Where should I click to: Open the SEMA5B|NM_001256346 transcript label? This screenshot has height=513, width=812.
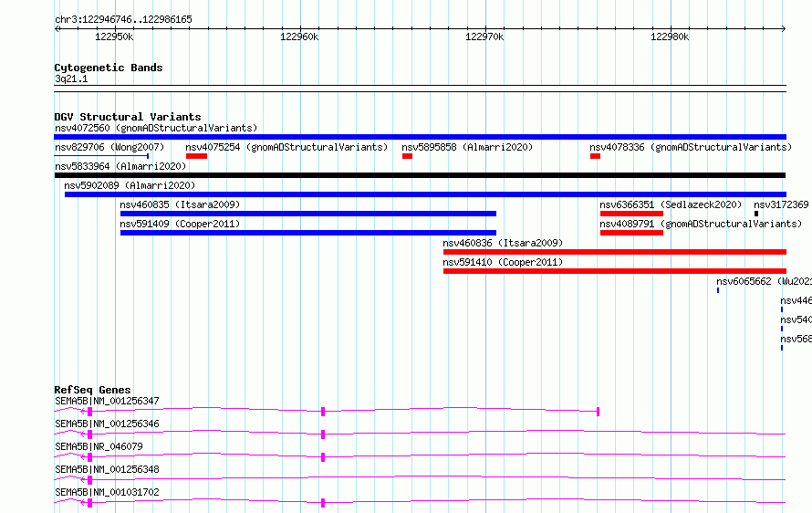coord(107,424)
